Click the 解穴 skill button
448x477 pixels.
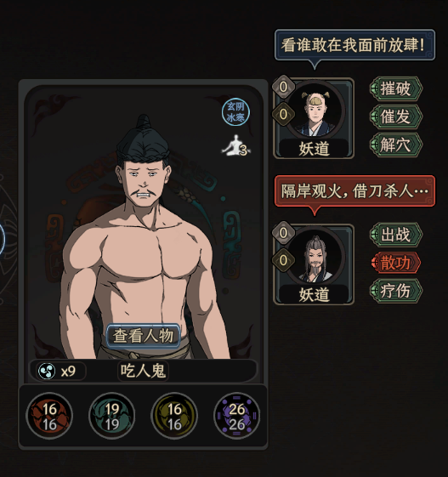point(395,145)
